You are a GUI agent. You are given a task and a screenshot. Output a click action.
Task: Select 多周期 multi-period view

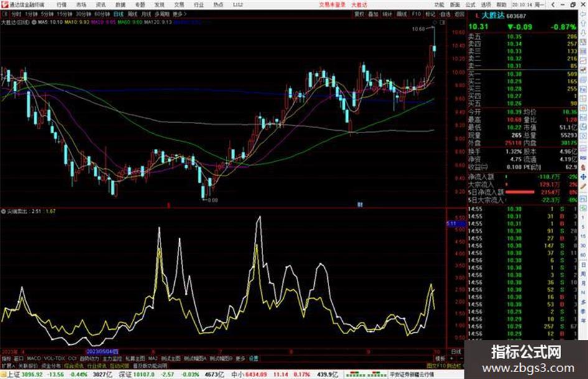162,14
